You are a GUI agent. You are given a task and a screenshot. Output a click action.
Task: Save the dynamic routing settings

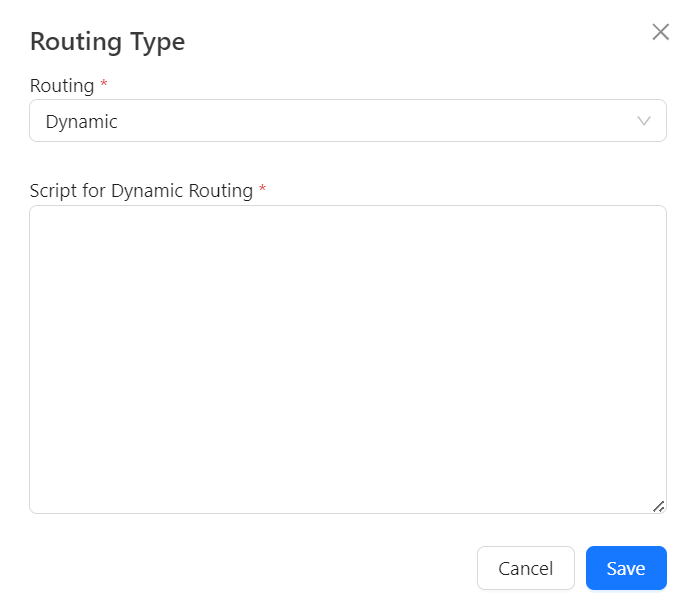pos(625,568)
